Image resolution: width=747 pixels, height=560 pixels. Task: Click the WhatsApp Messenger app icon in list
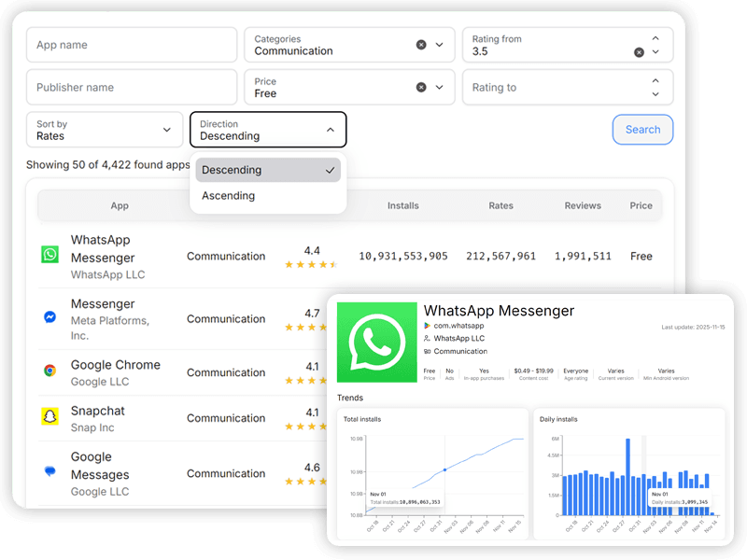tap(49, 255)
